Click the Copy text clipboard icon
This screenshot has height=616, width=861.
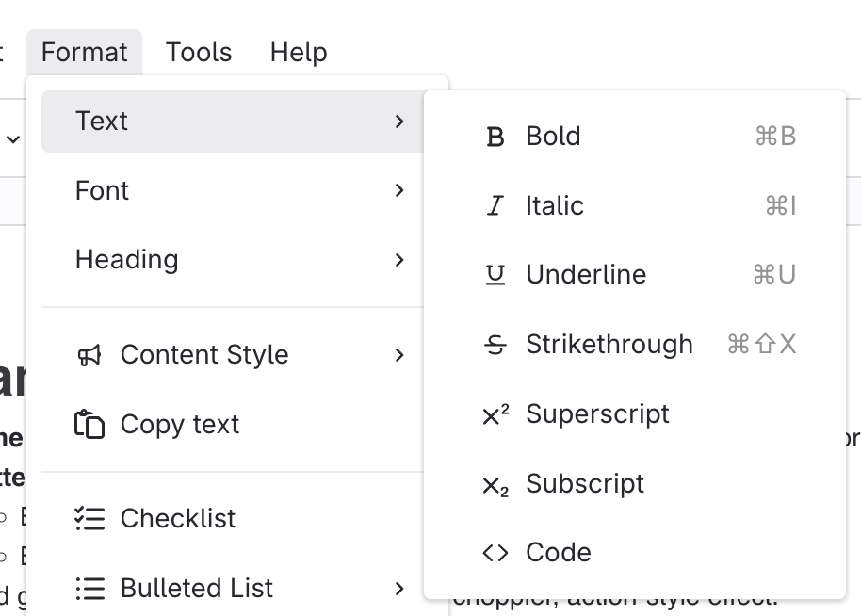[x=89, y=425]
